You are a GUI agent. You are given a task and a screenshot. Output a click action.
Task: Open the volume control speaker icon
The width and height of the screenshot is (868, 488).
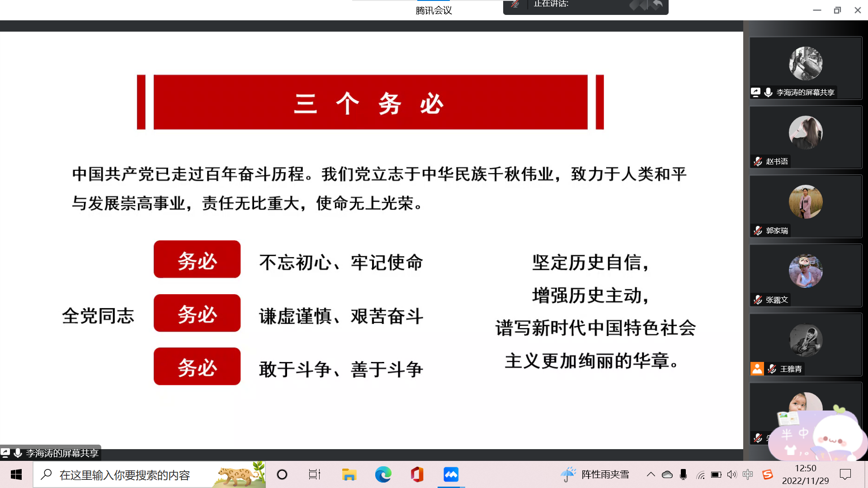coord(732,474)
